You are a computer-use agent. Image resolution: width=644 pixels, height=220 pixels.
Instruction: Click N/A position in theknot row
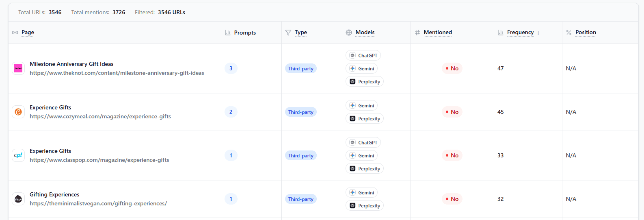[571, 68]
